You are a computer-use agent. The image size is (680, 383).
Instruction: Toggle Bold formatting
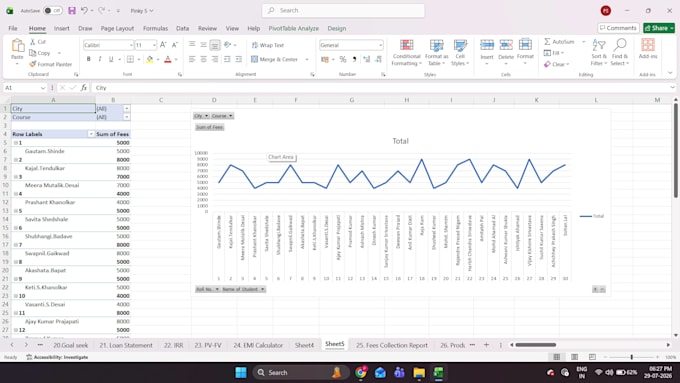pos(88,59)
